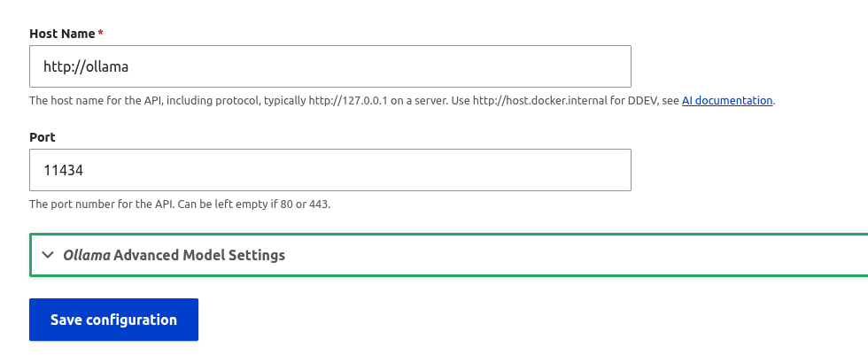Place cursor after 11434 port value
This screenshot has height=355, width=868.
tap(84, 170)
